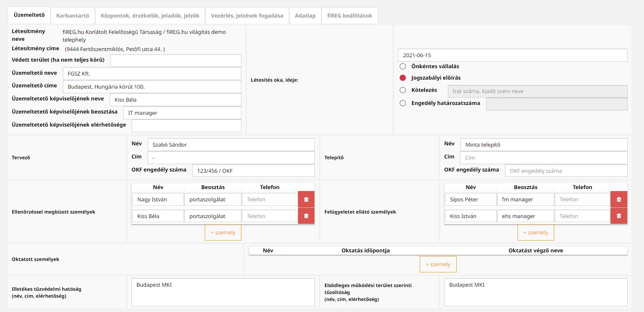Edit the Elsődleges működési terület tűzoltóság text area
This screenshot has width=644, height=312.
click(536, 292)
